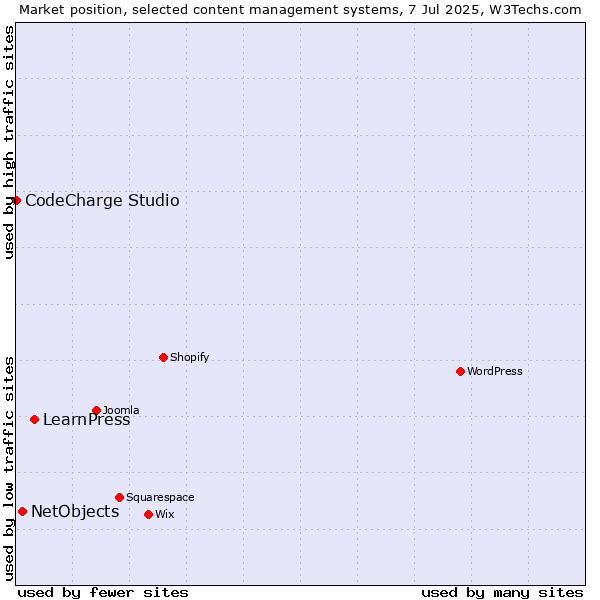Click the Shopify label text
600x600 pixels.
point(189,357)
